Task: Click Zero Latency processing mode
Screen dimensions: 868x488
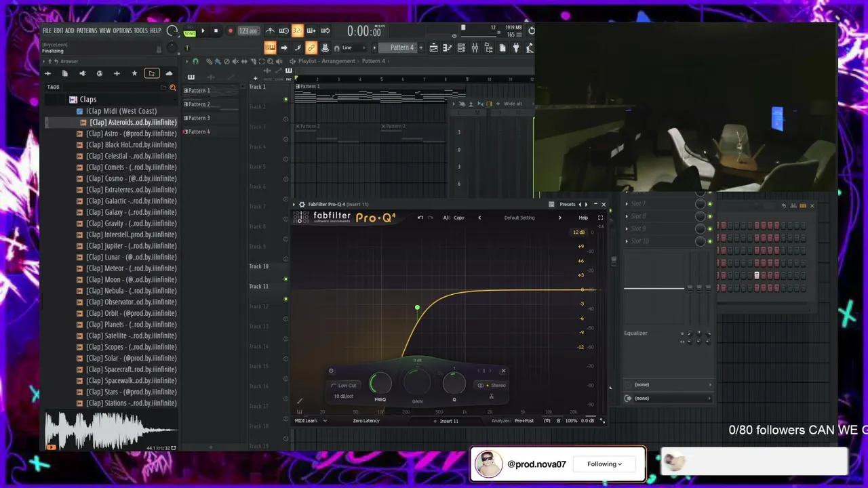Action: [x=366, y=421]
